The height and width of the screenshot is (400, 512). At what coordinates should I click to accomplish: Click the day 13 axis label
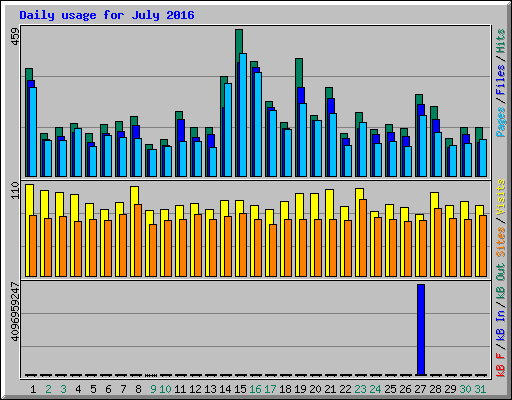pyautogui.click(x=210, y=389)
